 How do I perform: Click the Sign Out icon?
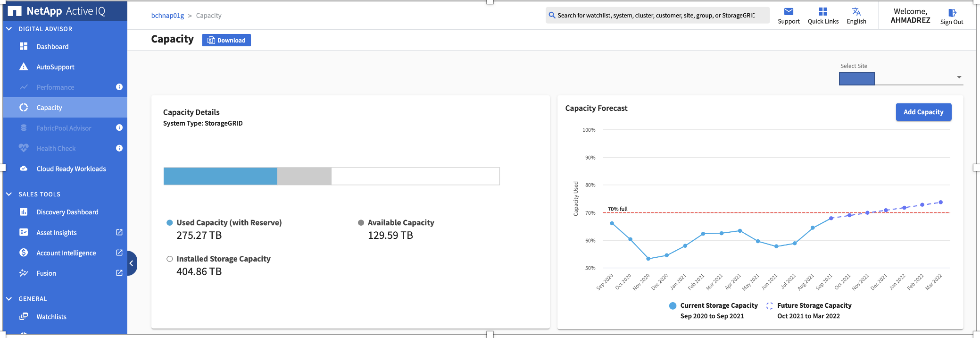click(x=952, y=13)
